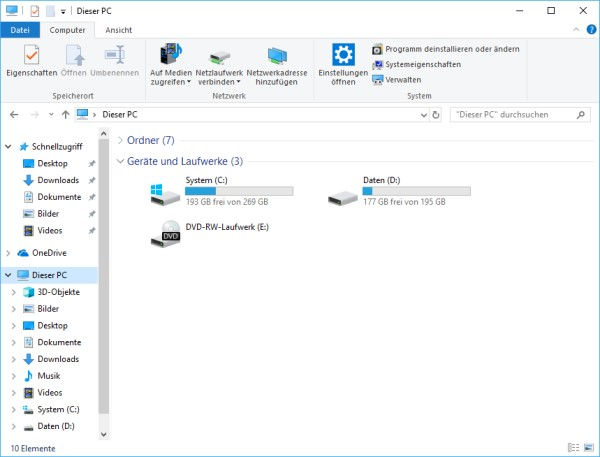
Task: Switch to details view icon
Action: 574,447
